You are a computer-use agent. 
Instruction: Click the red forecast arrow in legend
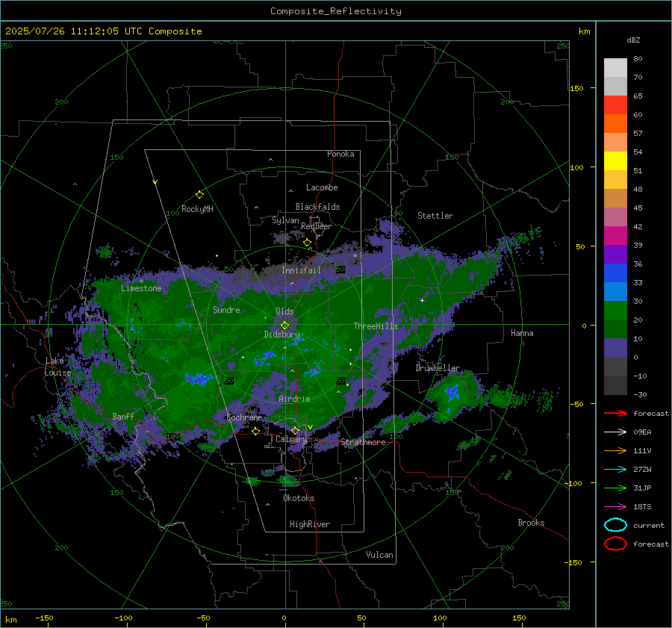pyautogui.click(x=615, y=413)
